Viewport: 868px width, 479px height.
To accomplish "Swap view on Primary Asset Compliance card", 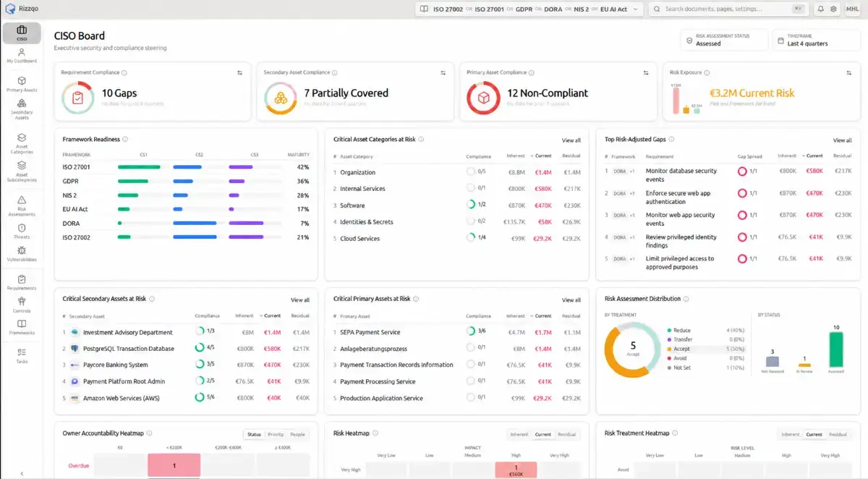I will tap(646, 73).
